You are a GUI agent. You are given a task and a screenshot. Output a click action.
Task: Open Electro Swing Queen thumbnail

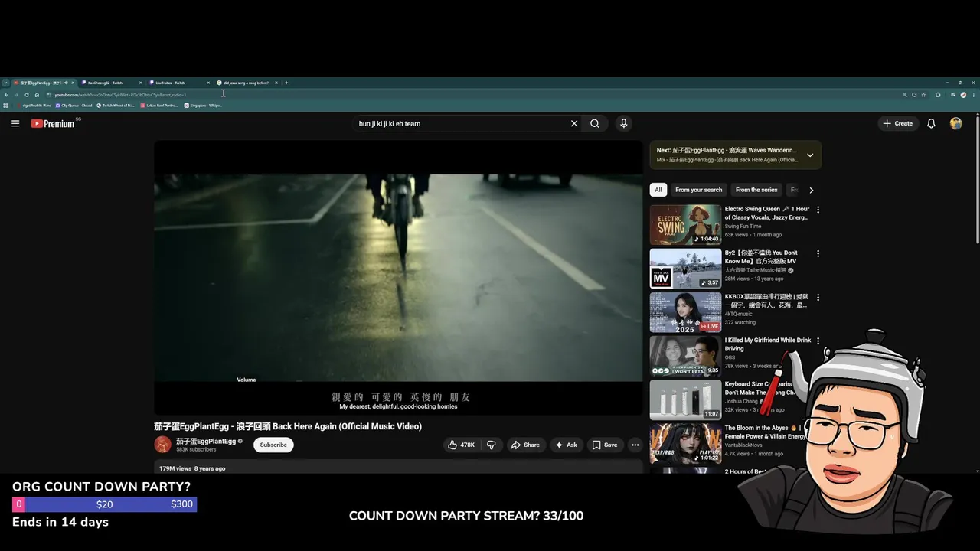click(x=685, y=224)
